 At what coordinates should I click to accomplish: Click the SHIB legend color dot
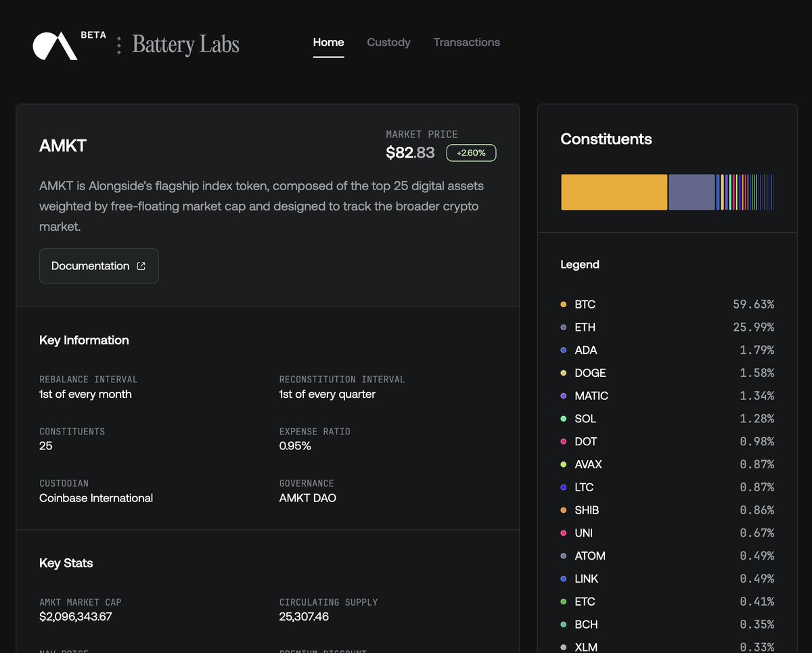pos(564,510)
